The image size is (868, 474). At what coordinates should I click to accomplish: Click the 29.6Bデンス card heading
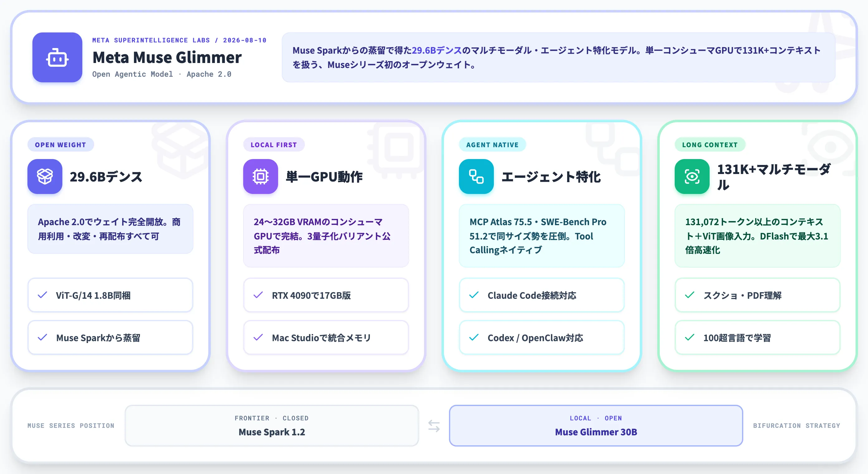tap(106, 177)
